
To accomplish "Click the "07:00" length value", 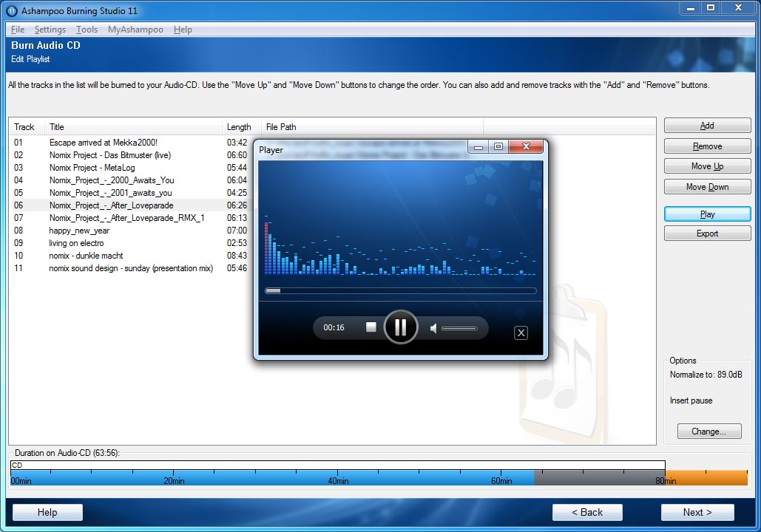I will [x=237, y=231].
